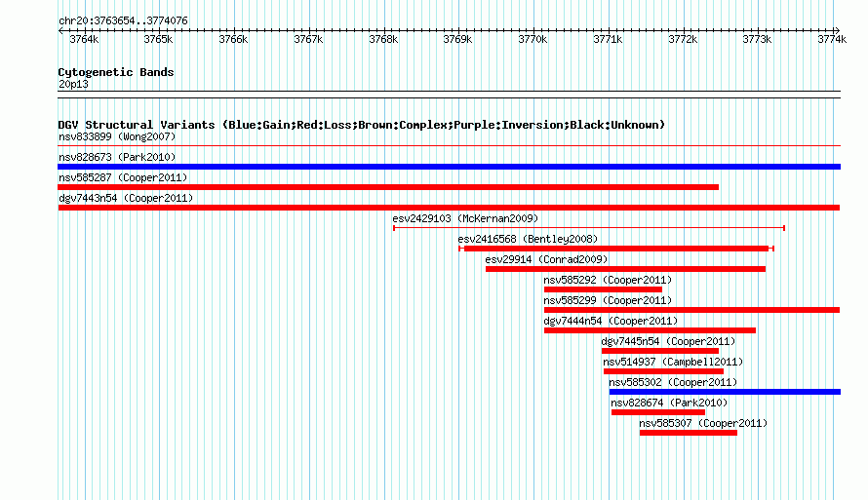Screen dimensions: 868x500
Task: Select the nsv585299 red loss bar
Action: (692, 310)
